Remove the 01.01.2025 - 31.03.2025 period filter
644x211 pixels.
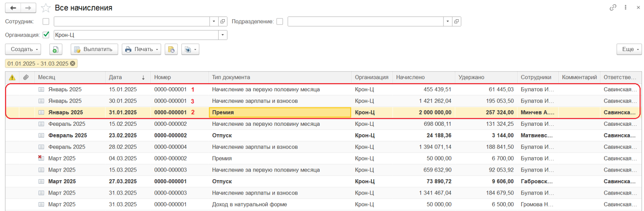pyautogui.click(x=73, y=64)
